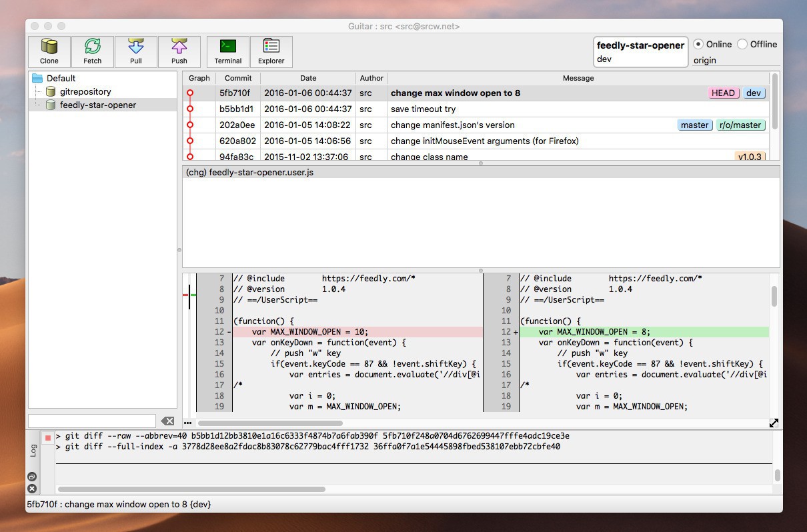Click the expand diff view arrows icon
The image size is (807, 532).
(x=774, y=423)
